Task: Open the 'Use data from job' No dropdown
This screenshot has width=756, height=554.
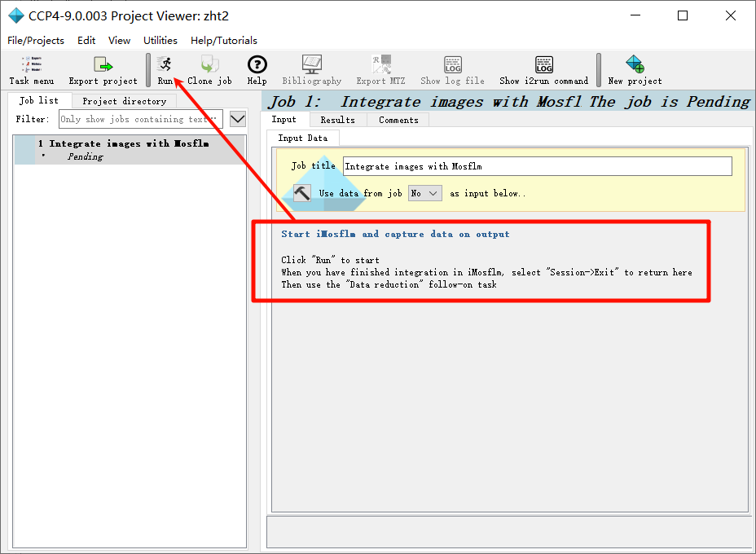Action: [x=424, y=193]
